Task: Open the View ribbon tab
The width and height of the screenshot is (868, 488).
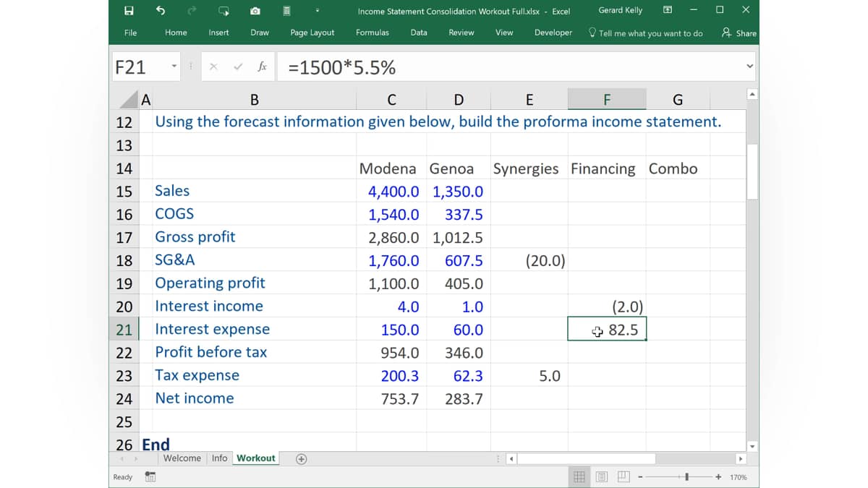Action: click(x=504, y=33)
